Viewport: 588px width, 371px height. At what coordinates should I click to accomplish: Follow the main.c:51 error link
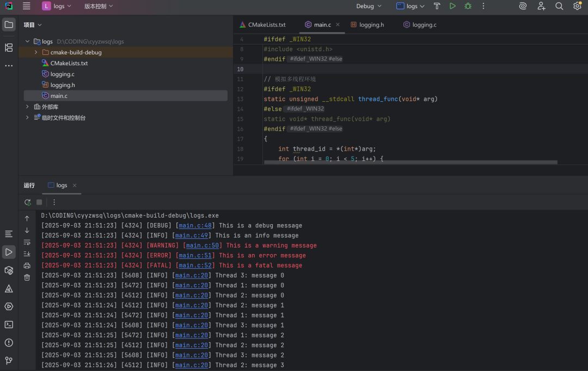point(195,255)
